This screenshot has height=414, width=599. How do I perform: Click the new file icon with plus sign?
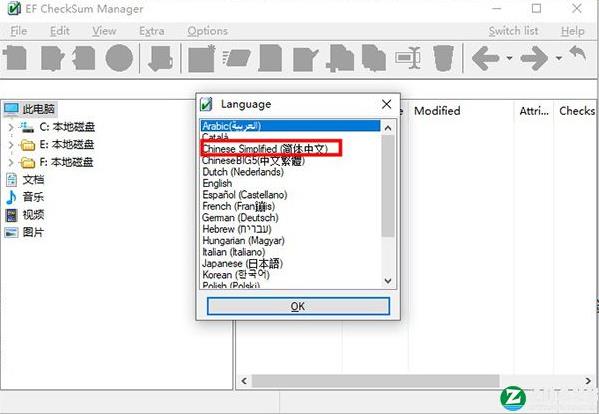[15, 58]
